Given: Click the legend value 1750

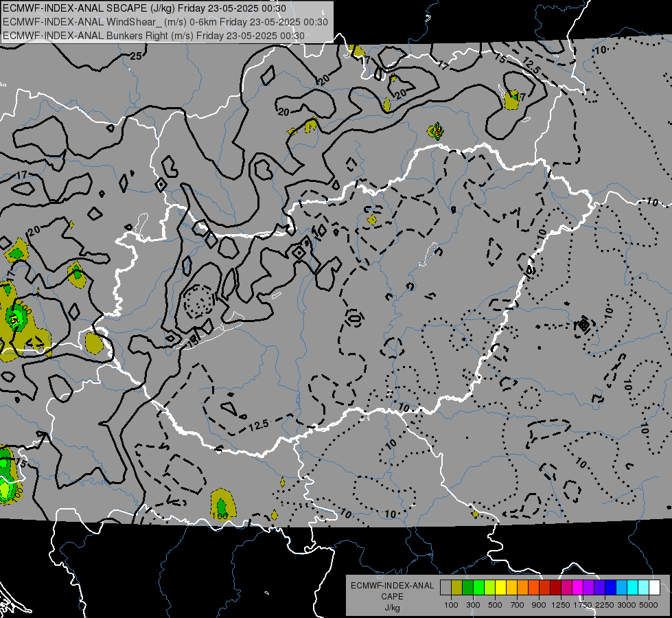Looking at the screenshot, I should (x=583, y=605).
